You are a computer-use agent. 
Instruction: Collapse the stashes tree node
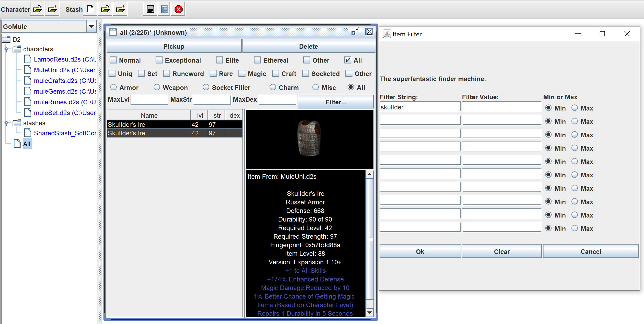[x=6, y=123]
